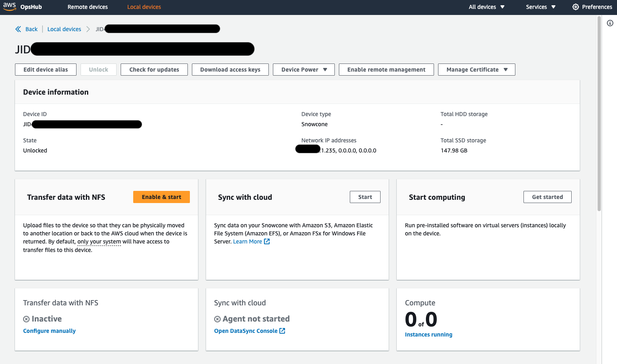The image size is (617, 364).
Task: Click Check for updates button
Action: (x=154, y=70)
